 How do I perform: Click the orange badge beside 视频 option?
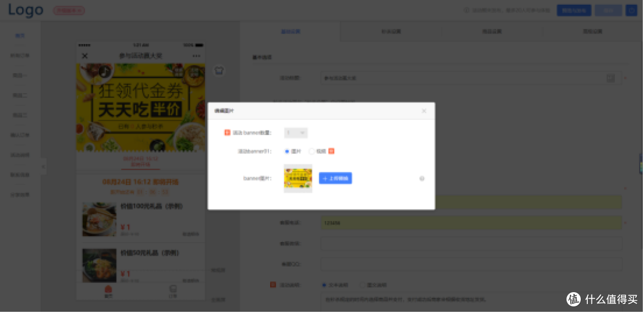coord(332,151)
